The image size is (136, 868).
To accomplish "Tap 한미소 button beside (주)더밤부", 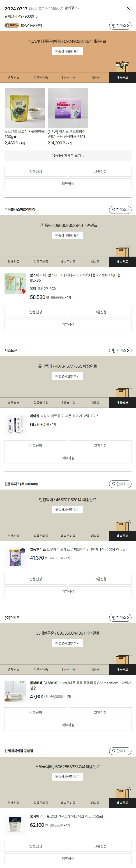I will click(120, 618).
